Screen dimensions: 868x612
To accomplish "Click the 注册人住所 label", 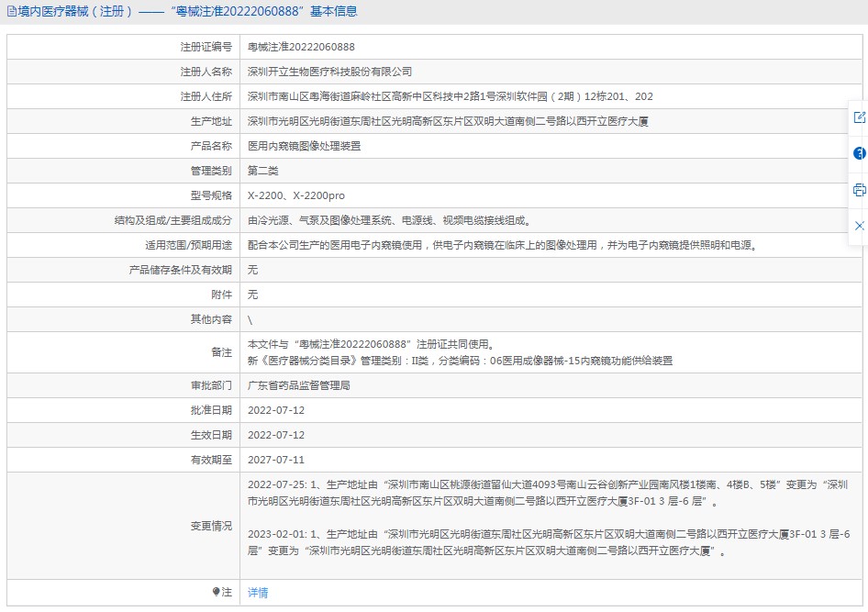I will pos(206,96).
